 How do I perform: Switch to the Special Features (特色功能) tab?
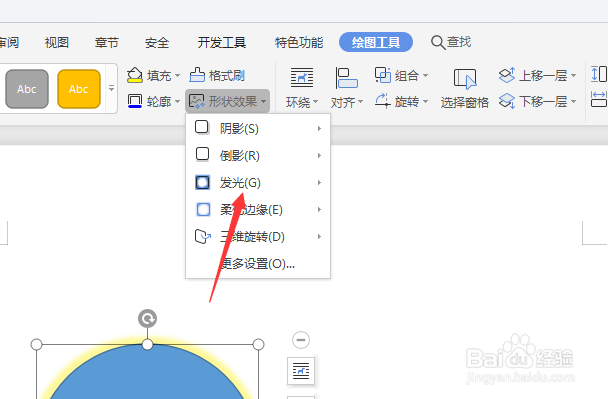(x=299, y=42)
